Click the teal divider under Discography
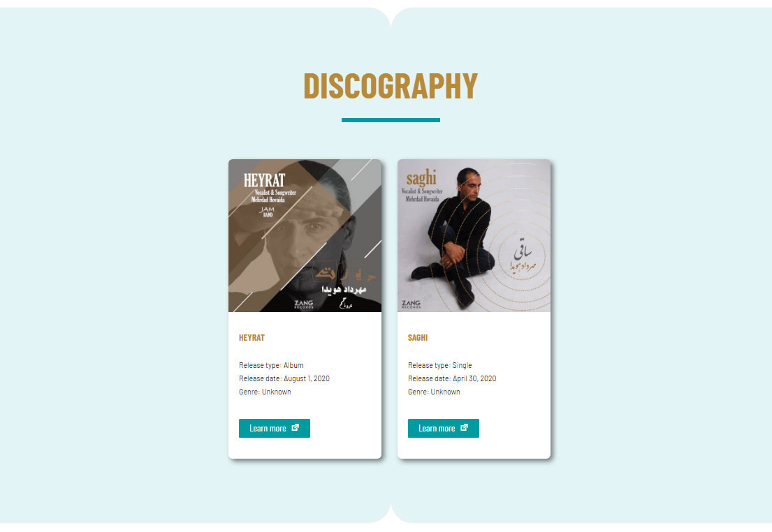Viewport: 772px width, 532px height. tap(391, 120)
